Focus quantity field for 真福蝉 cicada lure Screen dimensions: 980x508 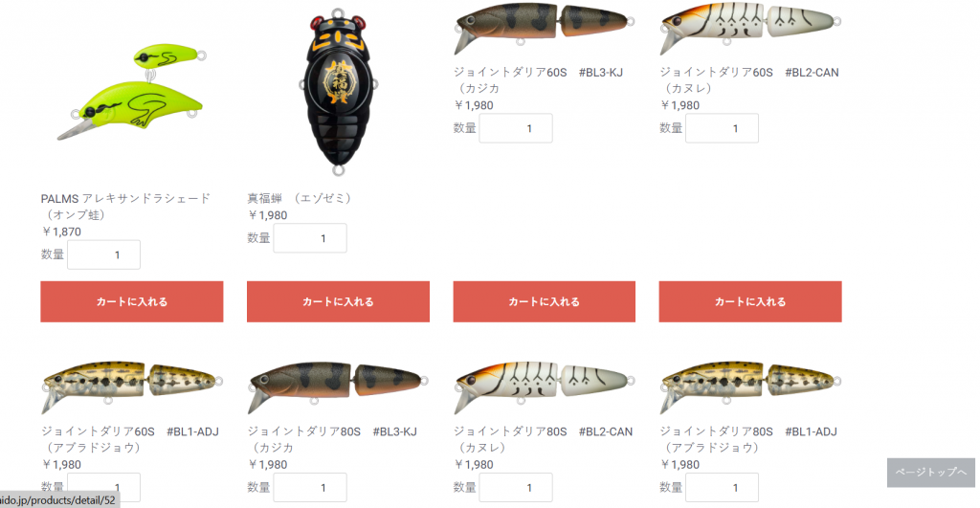point(310,238)
